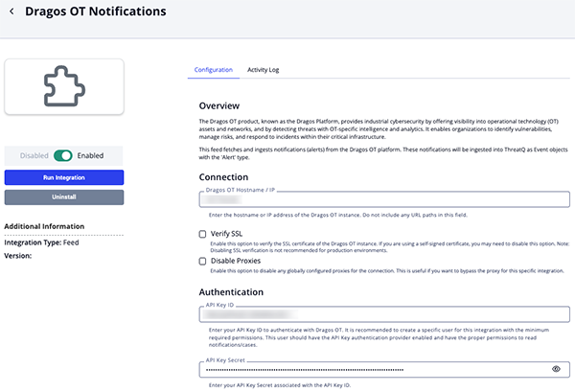Click the 'Additional Information' heading
The height and width of the screenshot is (392, 575).
coord(44,226)
